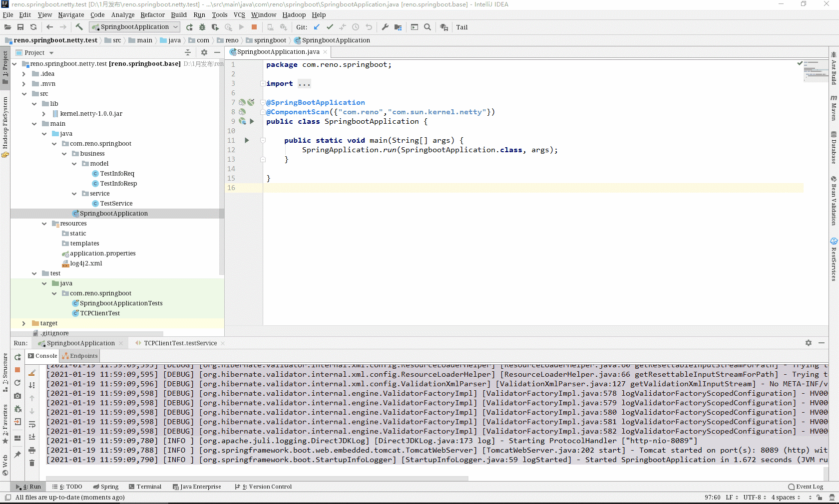839x504 pixels.
Task: Clear console output with the trash icon
Action: tap(31, 463)
